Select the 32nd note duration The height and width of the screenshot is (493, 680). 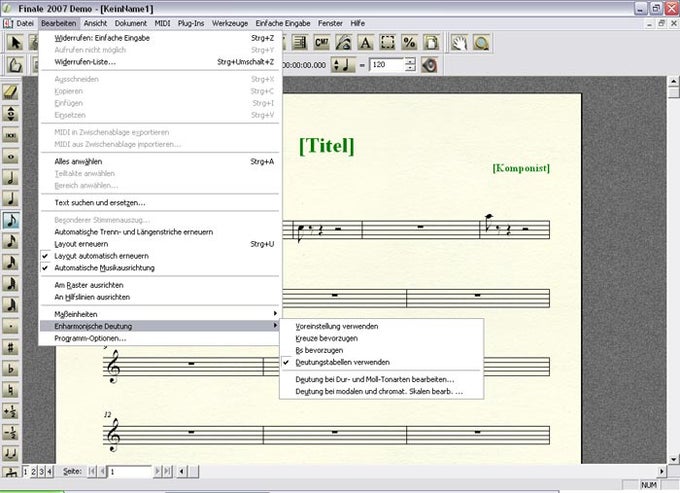[x=10, y=263]
